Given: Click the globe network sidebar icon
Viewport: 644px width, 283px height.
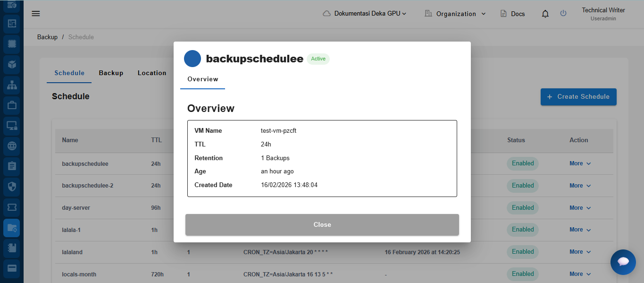Looking at the screenshot, I should (12, 146).
